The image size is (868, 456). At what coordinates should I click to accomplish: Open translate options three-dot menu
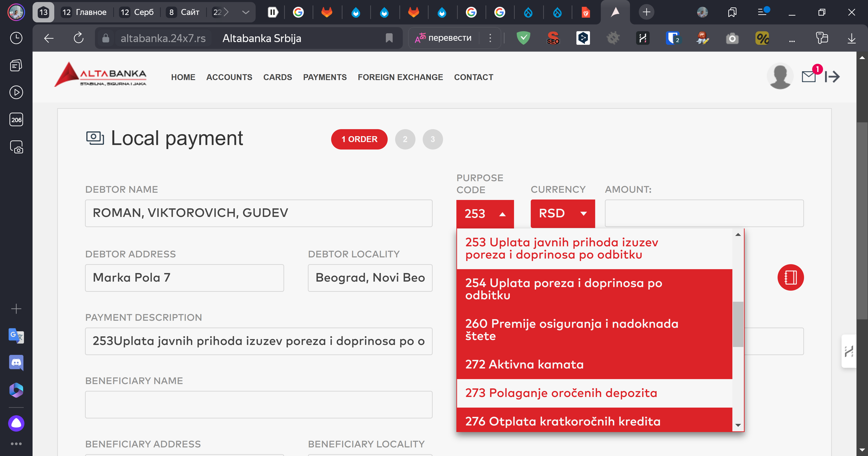click(x=490, y=38)
